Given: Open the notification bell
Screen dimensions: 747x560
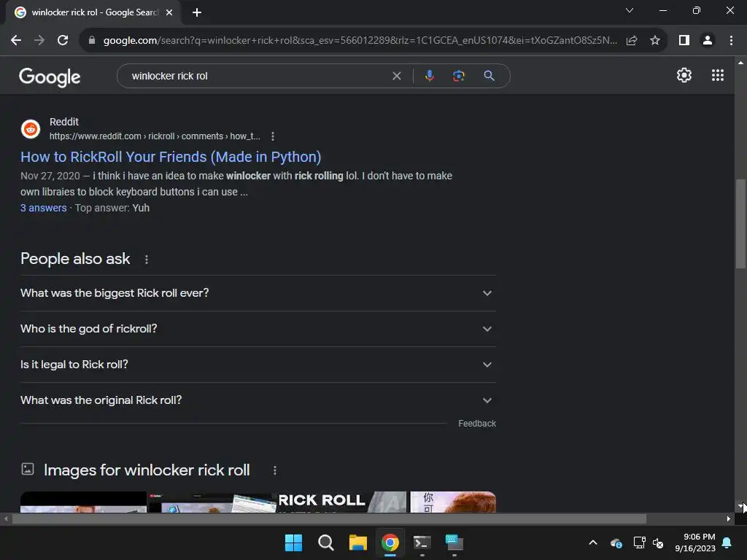Looking at the screenshot, I should point(727,542).
